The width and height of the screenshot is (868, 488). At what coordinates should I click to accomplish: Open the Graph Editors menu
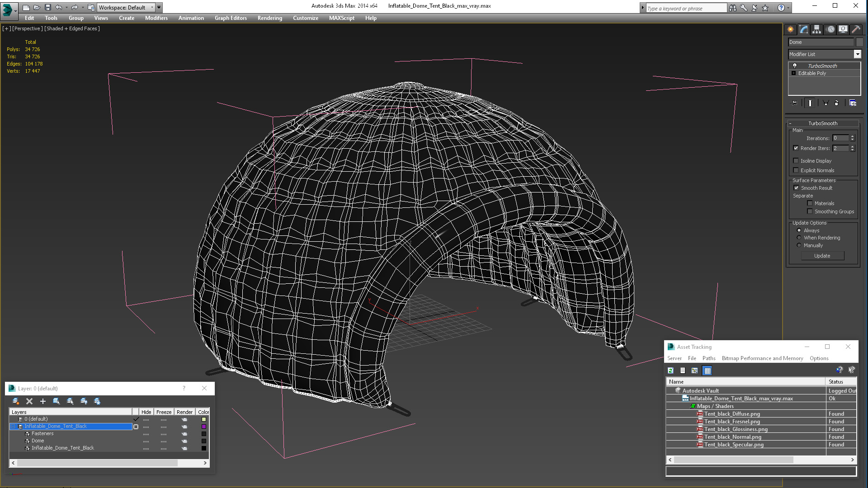(231, 18)
